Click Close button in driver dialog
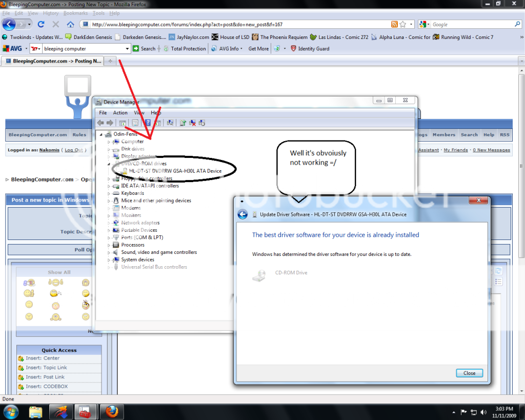 469,373
